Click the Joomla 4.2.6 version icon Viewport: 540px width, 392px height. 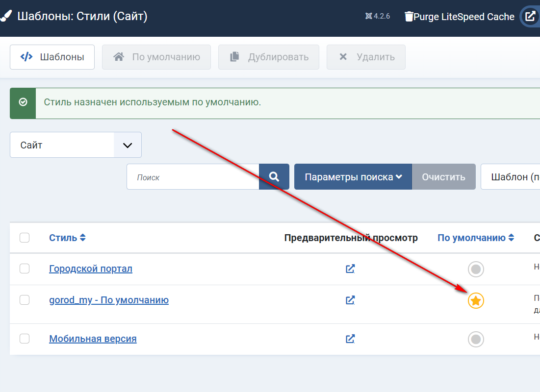pos(369,16)
